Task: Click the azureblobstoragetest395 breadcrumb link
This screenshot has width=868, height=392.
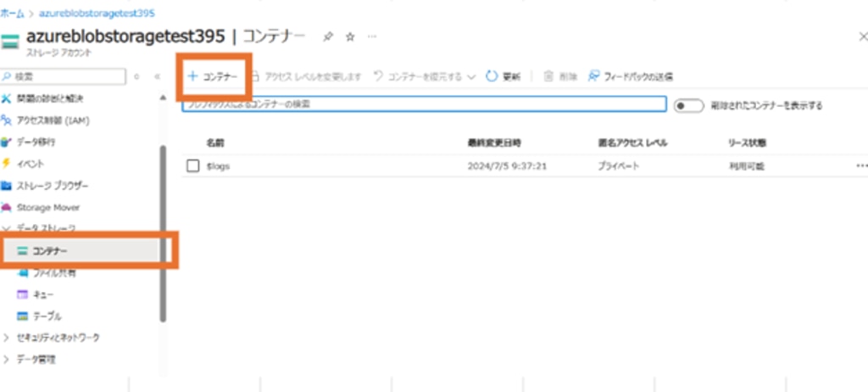Action: [97, 12]
